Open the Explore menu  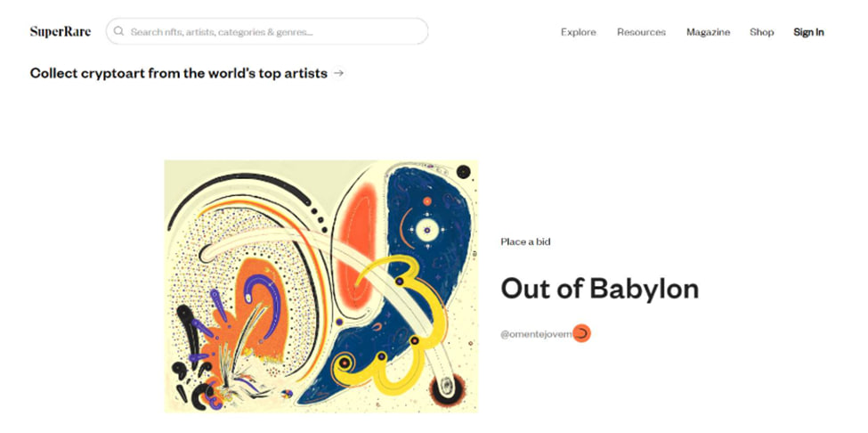[579, 32]
